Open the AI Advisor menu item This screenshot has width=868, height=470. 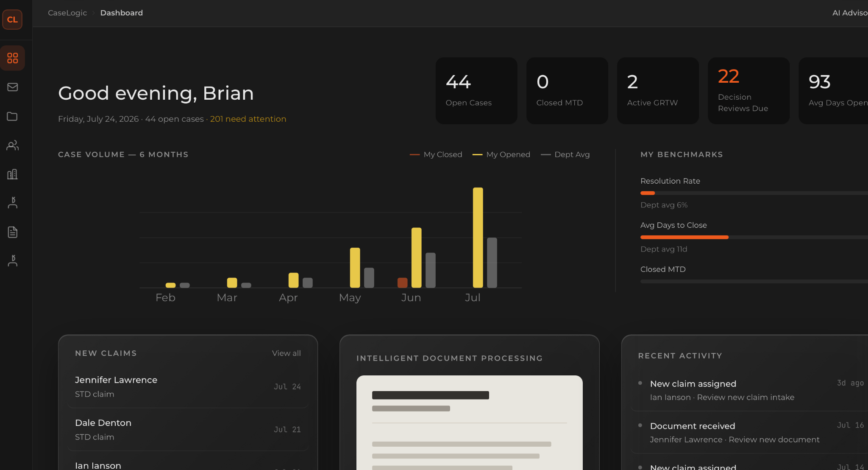coord(850,13)
